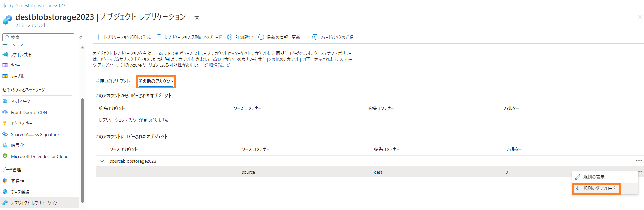Open destblobstorage2023 breadcrumb link
The image size is (644, 210).
(x=43, y=5)
